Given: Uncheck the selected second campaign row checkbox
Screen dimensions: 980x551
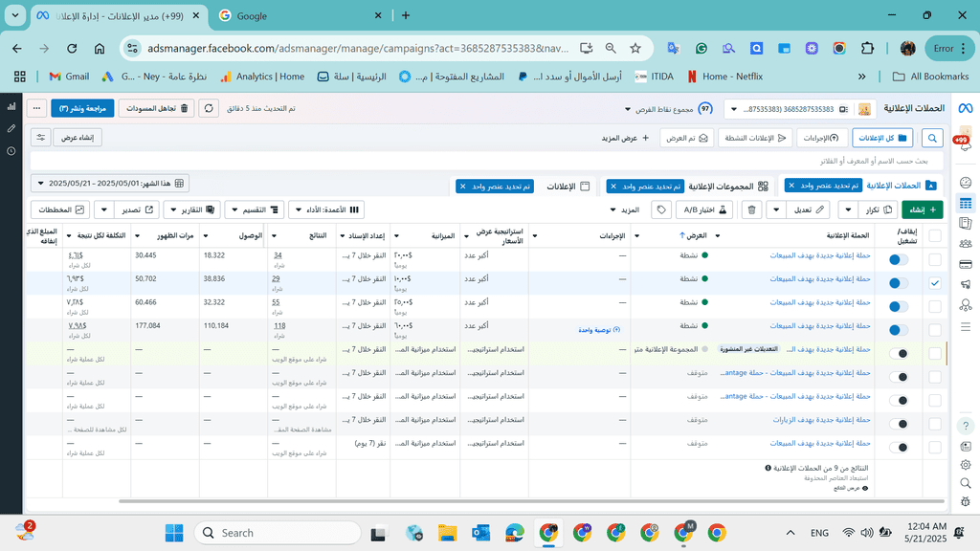Looking at the screenshot, I should coord(934,283).
